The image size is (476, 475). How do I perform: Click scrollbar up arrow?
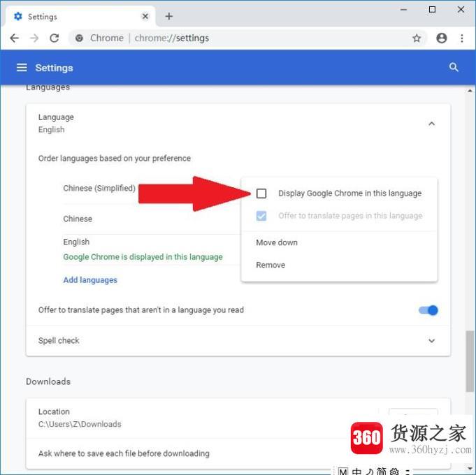pyautogui.click(x=470, y=91)
